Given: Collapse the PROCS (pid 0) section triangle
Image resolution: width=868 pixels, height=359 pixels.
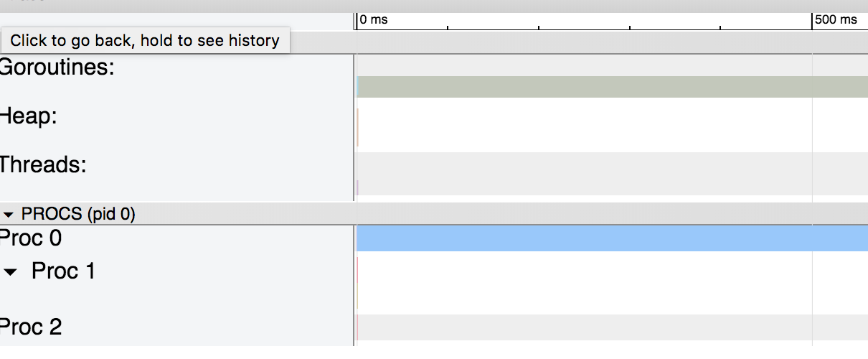Looking at the screenshot, I should pos(9,214).
